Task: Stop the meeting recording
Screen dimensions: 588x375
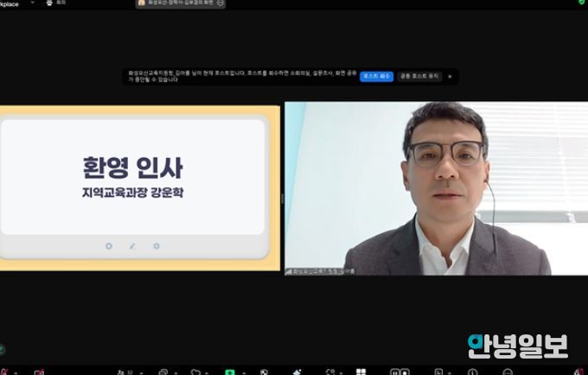Action: (405, 372)
